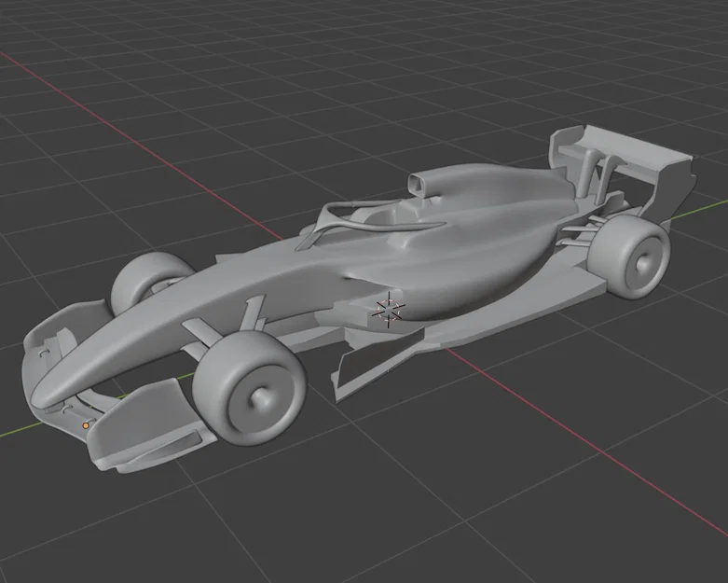Screen dimensions: 728x583
Task: Click the near front wheel of the car
Action: point(249,387)
